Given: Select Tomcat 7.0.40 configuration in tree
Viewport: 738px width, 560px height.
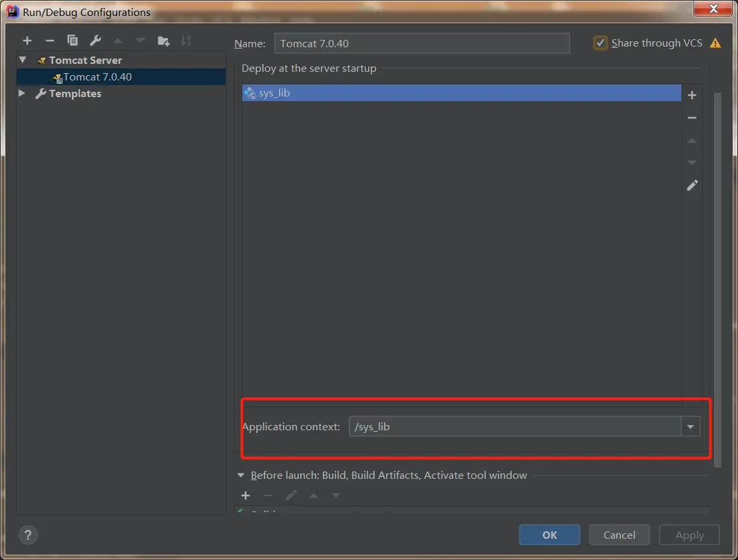Looking at the screenshot, I should (121, 76).
